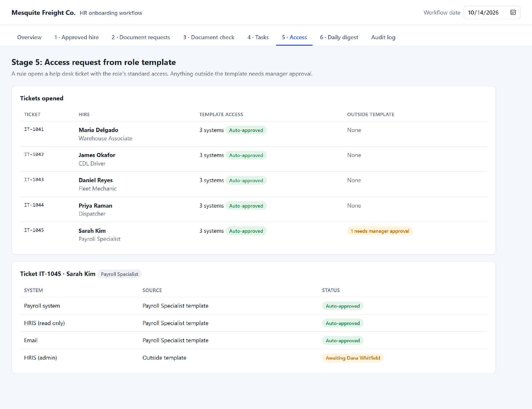532x409 pixels.
Task: Open the Audit log tab
Action: click(x=383, y=37)
